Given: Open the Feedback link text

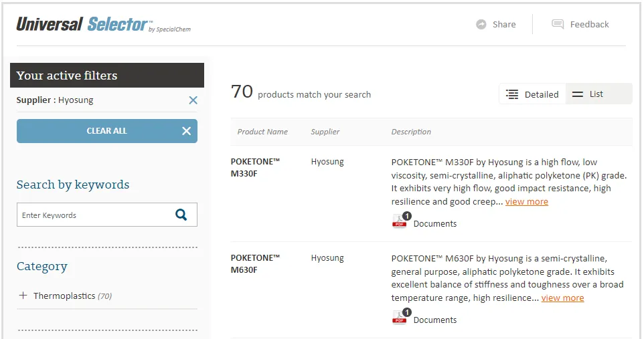Looking at the screenshot, I should pyautogui.click(x=589, y=24).
